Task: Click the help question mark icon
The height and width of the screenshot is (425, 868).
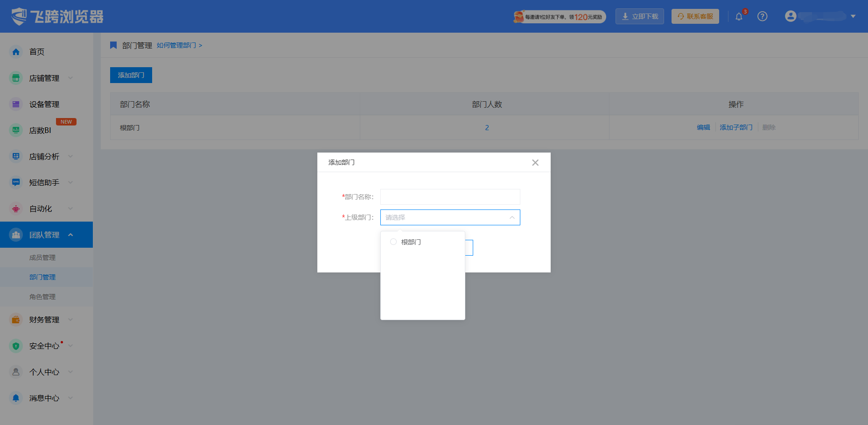Action: tap(762, 16)
